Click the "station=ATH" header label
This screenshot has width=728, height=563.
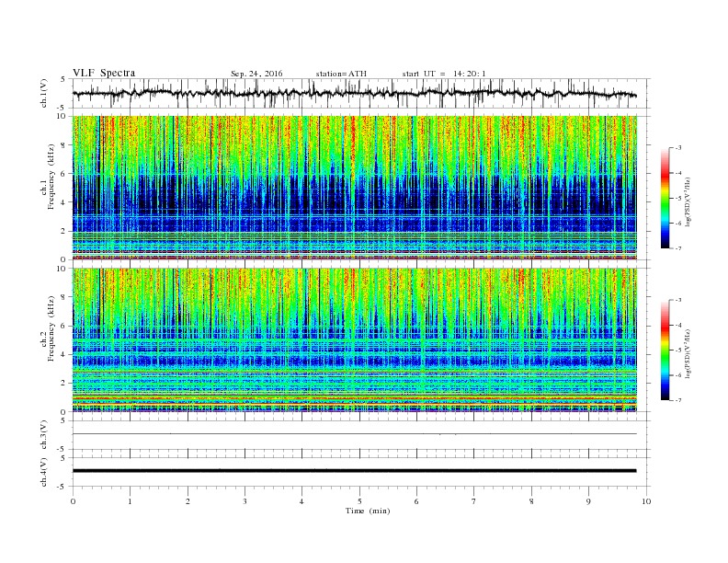coord(341,74)
